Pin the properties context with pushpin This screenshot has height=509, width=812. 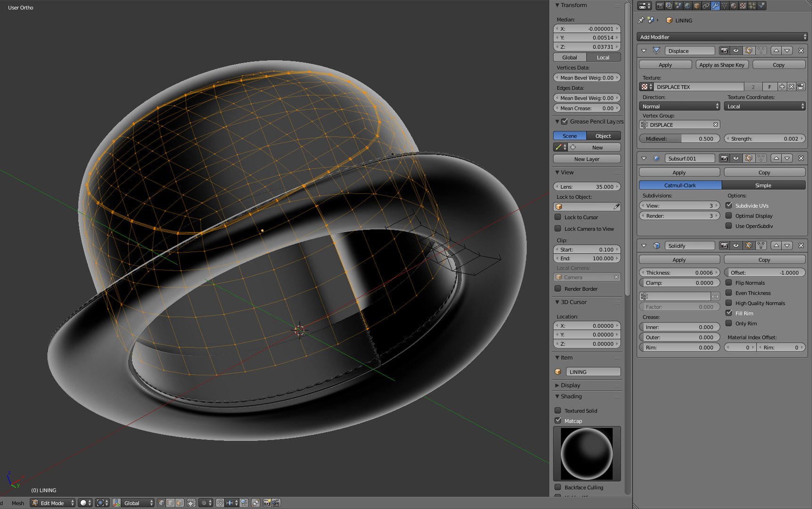[x=641, y=20]
